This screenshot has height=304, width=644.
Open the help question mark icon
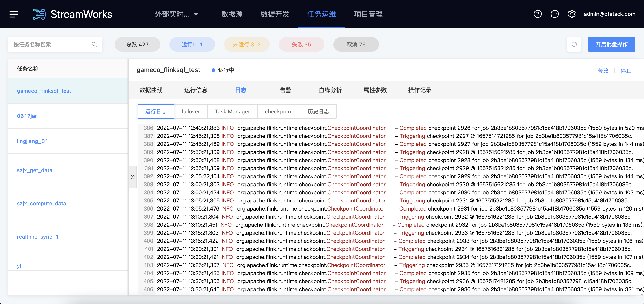[x=538, y=14]
